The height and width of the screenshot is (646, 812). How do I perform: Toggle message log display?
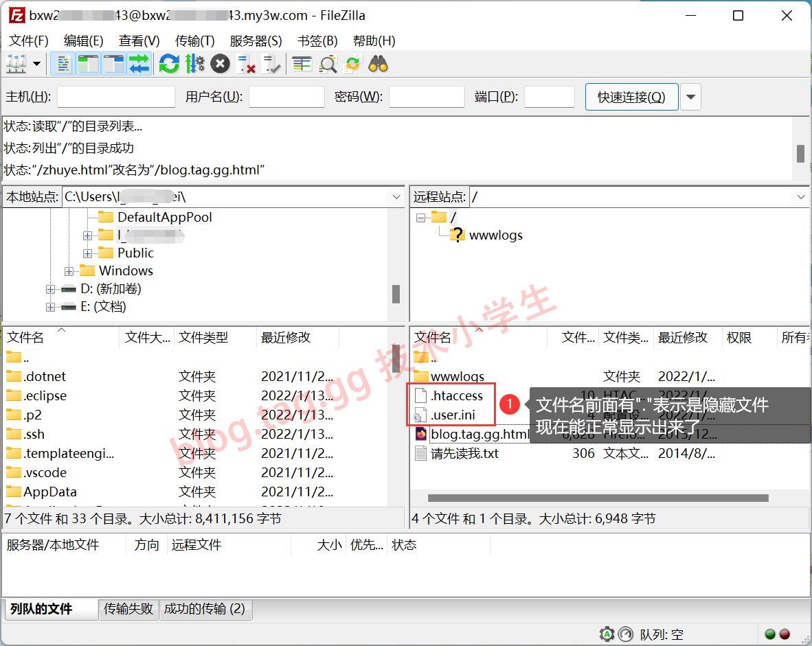coord(63,65)
